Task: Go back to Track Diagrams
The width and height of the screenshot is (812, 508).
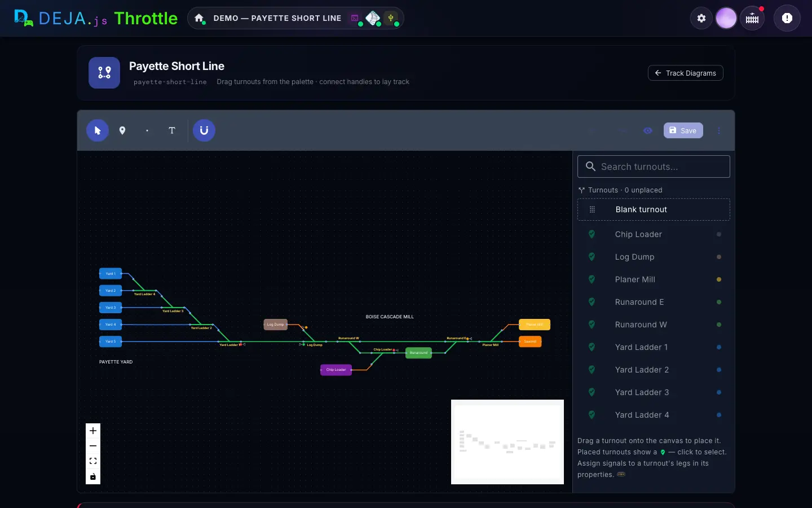Action: pos(686,73)
